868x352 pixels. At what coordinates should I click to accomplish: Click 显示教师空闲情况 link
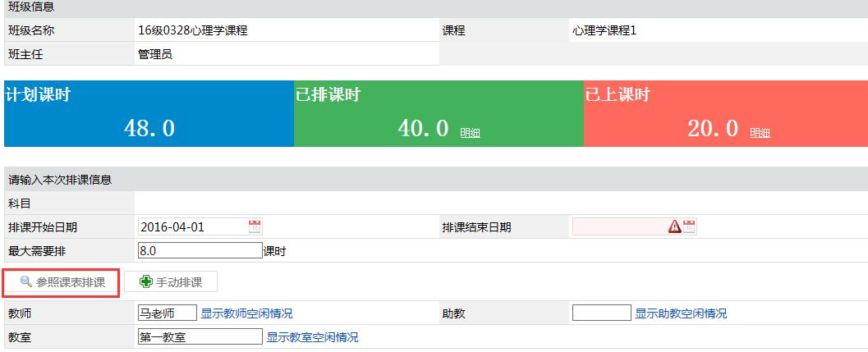(x=246, y=313)
